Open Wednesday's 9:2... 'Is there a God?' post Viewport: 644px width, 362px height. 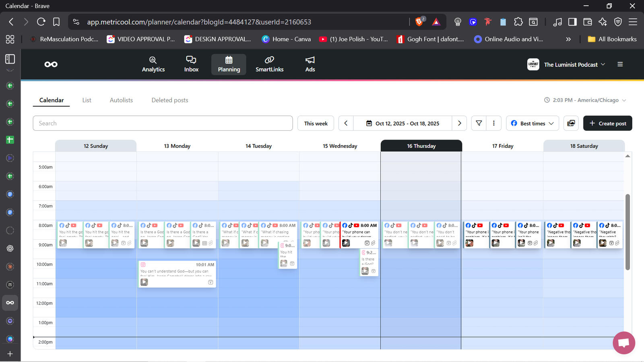tap(369, 262)
